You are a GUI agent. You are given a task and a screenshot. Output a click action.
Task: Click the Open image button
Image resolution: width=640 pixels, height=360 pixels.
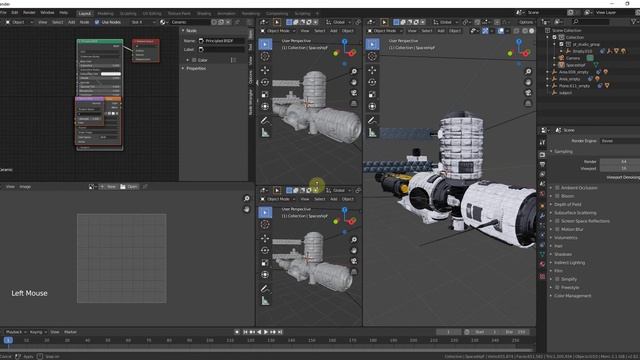point(129,187)
